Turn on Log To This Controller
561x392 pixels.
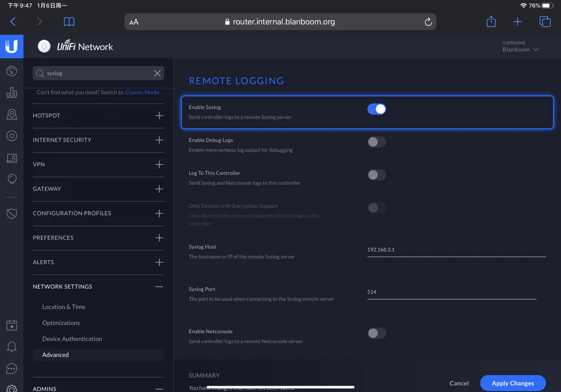pyautogui.click(x=377, y=175)
